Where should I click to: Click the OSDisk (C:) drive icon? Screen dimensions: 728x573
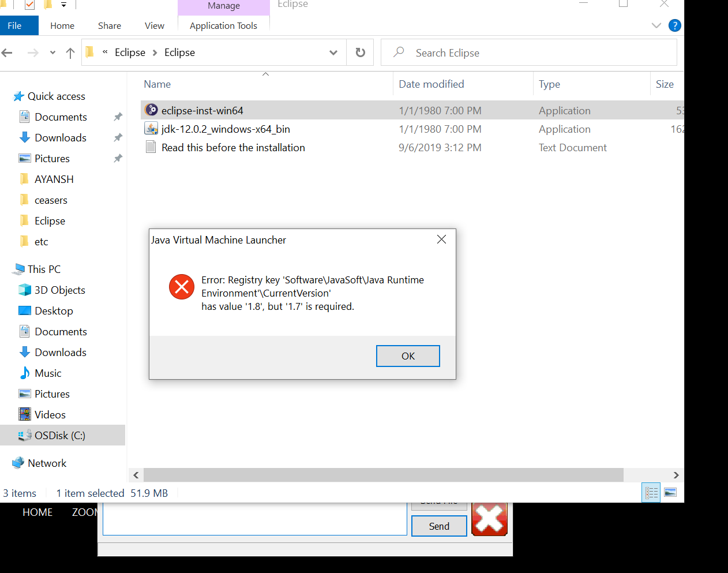click(x=25, y=435)
